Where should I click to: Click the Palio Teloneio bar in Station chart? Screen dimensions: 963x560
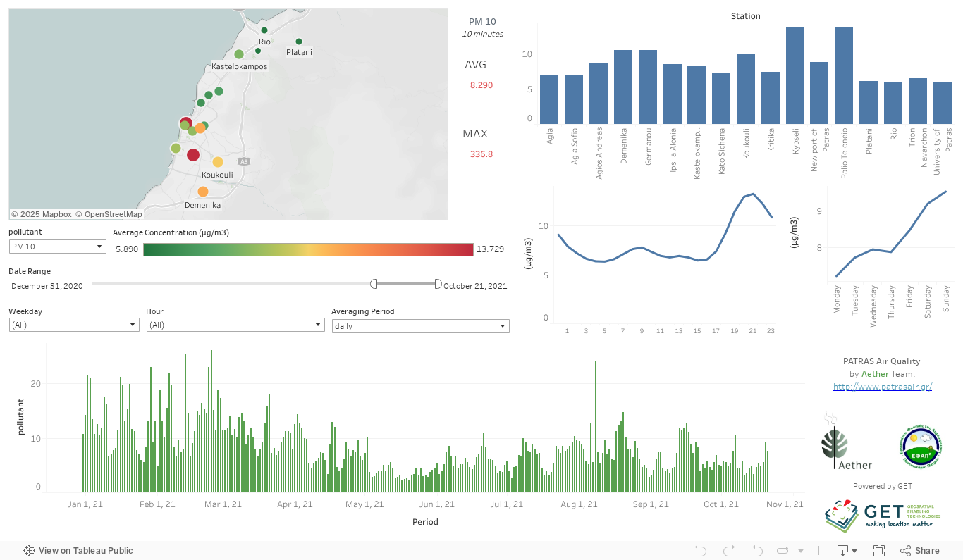pyautogui.click(x=844, y=76)
